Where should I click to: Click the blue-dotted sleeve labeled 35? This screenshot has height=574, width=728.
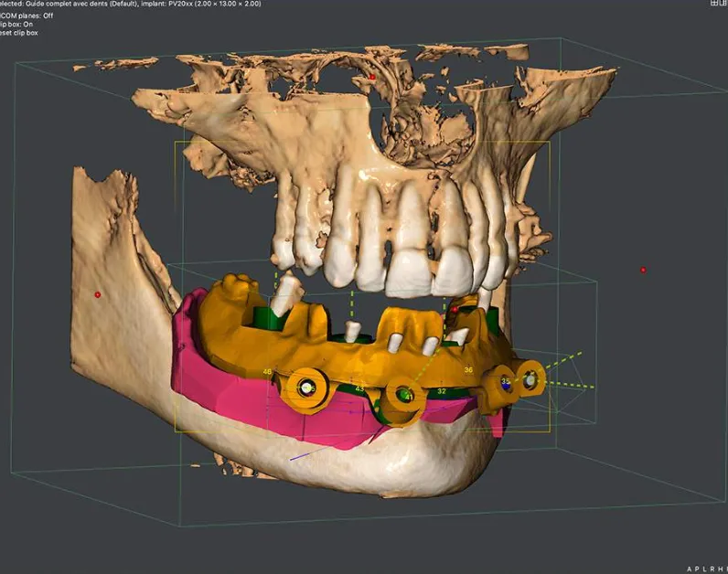coord(505,384)
